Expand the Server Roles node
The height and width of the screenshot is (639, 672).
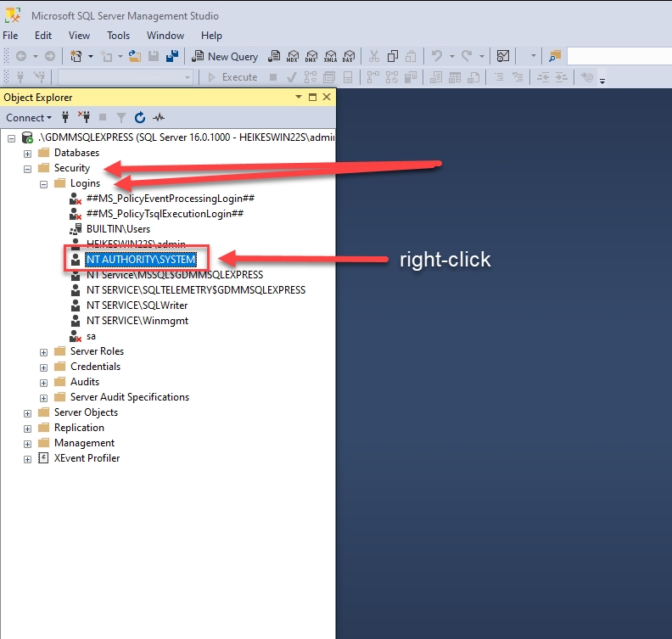coord(44,352)
